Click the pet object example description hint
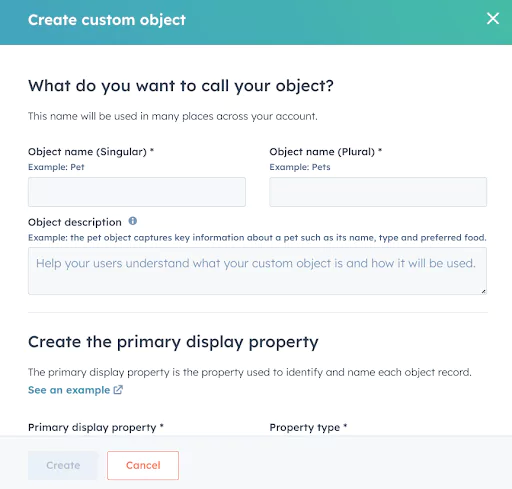512x489 pixels. (x=257, y=238)
